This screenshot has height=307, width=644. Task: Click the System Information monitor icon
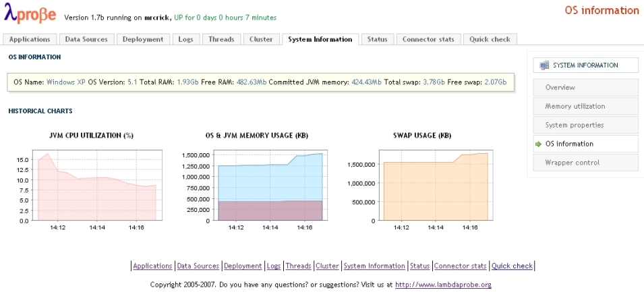pyautogui.click(x=544, y=65)
